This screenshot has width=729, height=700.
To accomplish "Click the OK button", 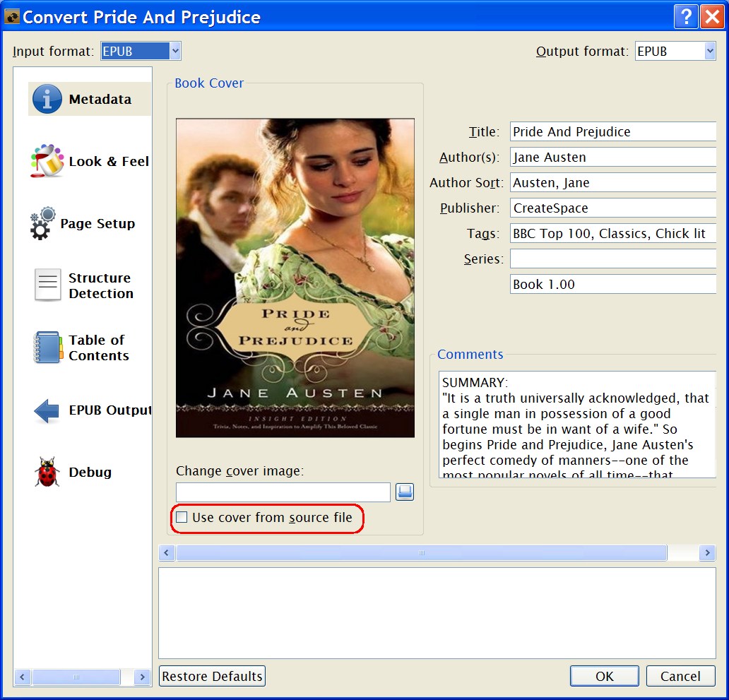I will pyautogui.click(x=605, y=676).
